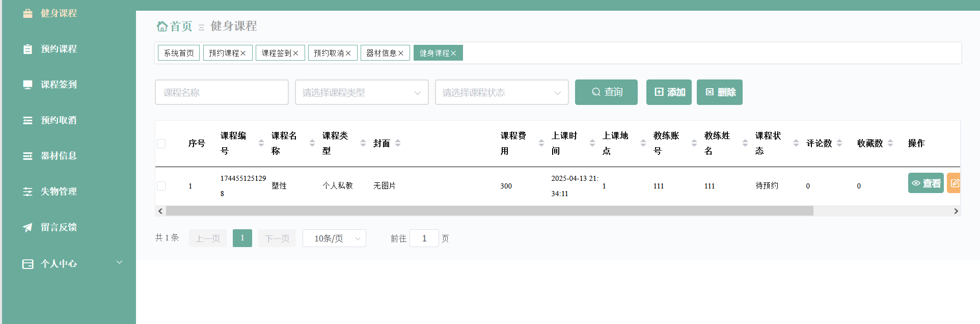Click the 健身课程 briefcase sidebar icon
This screenshot has width=980, height=324.
coord(28,13)
